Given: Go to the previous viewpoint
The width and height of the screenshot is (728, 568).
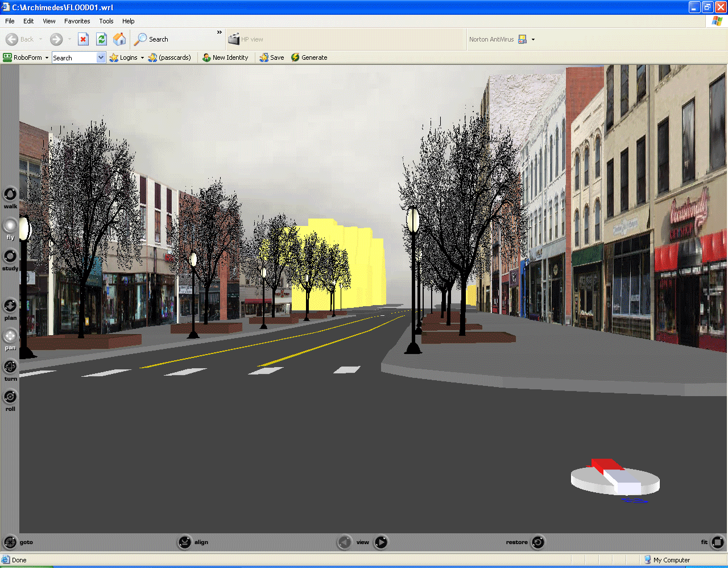Looking at the screenshot, I should [344, 542].
